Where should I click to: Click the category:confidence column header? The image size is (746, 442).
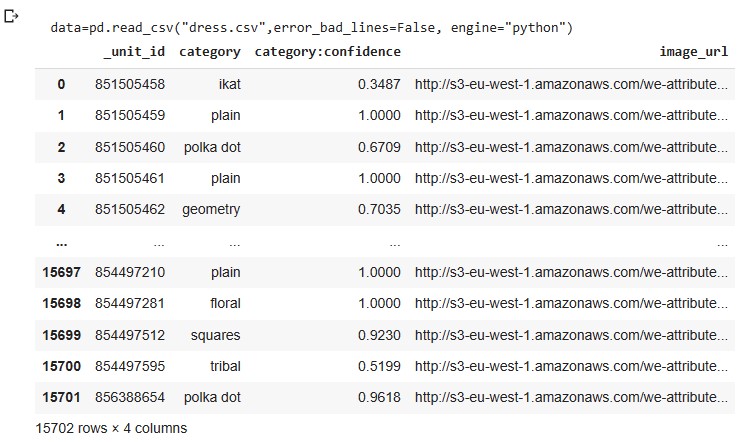click(327, 51)
